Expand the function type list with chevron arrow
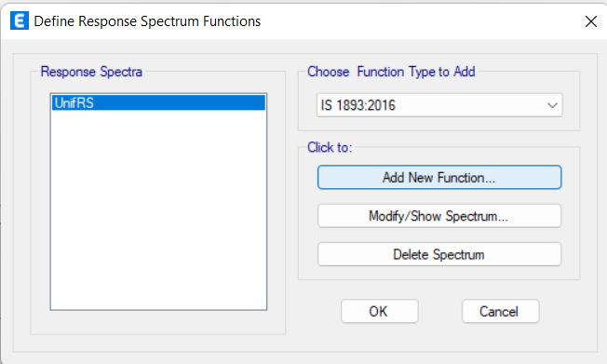This screenshot has height=364, width=607. pyautogui.click(x=552, y=105)
